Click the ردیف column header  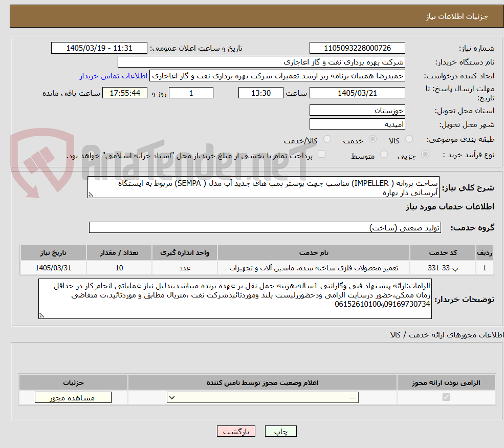(x=485, y=253)
